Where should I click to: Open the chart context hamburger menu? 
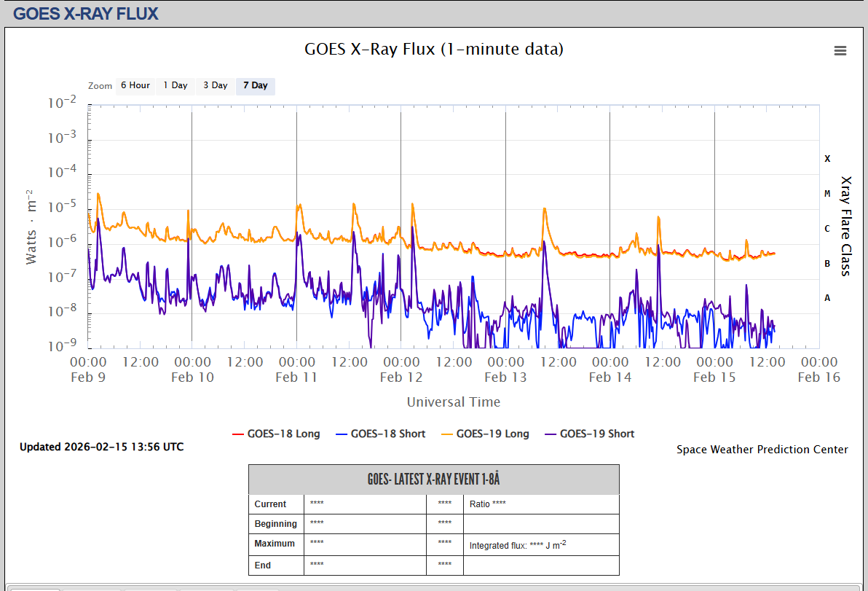tap(840, 50)
